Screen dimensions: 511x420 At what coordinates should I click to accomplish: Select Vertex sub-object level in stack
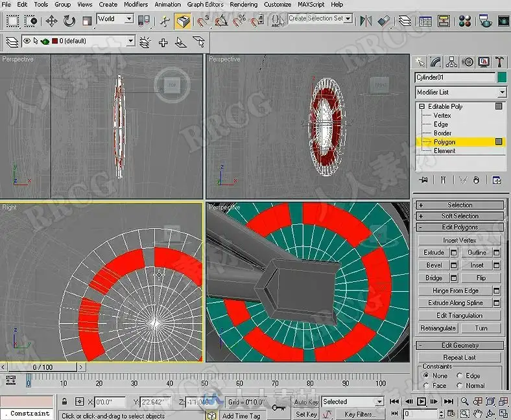pyautogui.click(x=442, y=115)
